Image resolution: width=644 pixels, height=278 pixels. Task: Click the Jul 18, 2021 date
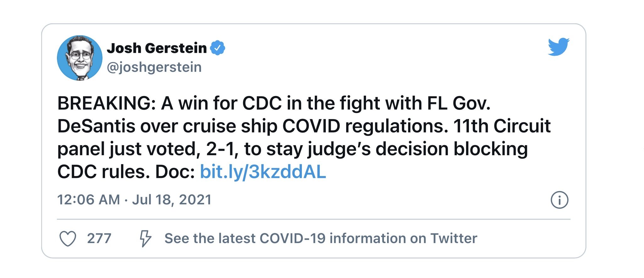coord(172,200)
